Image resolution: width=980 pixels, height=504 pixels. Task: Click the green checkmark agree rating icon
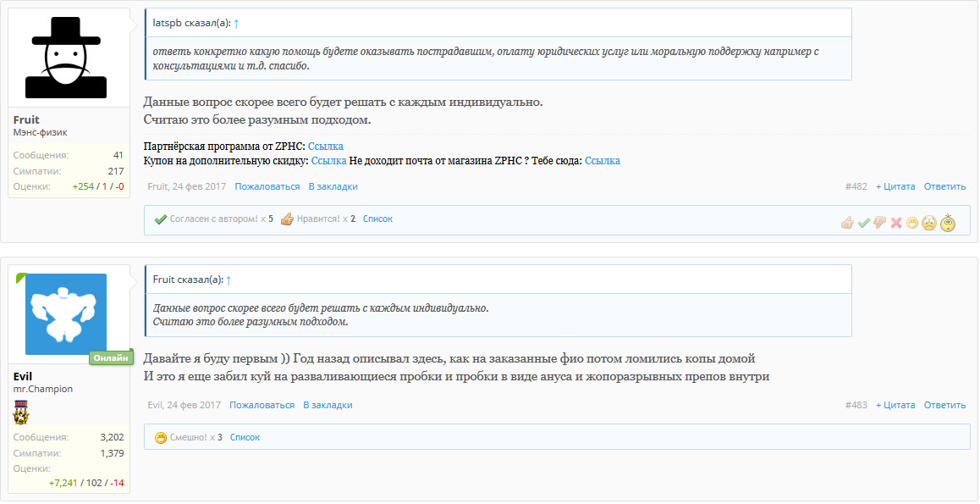(863, 223)
